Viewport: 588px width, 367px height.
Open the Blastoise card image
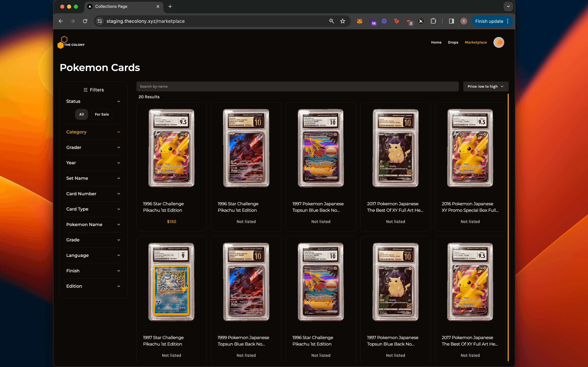pyautogui.click(x=171, y=282)
